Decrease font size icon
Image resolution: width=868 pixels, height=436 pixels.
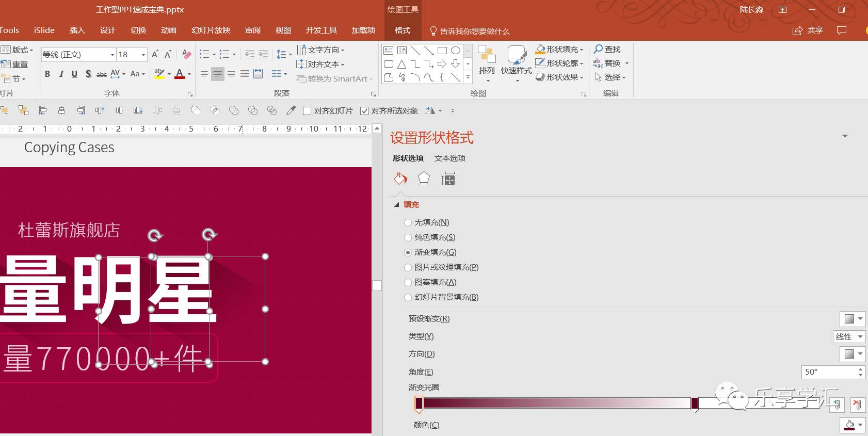pyautogui.click(x=168, y=54)
